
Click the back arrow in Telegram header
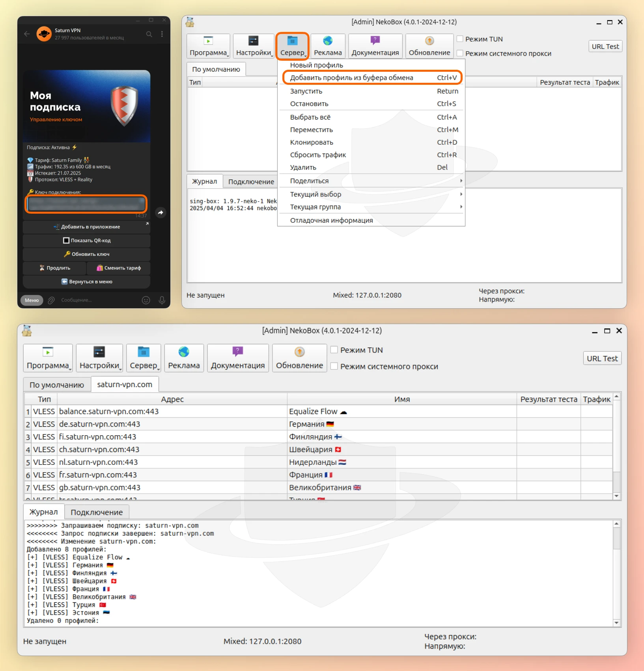(x=27, y=34)
